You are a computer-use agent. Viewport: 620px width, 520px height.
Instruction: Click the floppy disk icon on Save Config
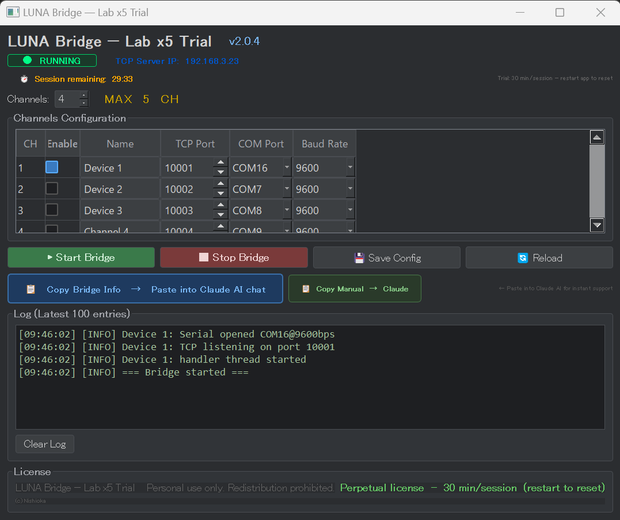tap(359, 258)
